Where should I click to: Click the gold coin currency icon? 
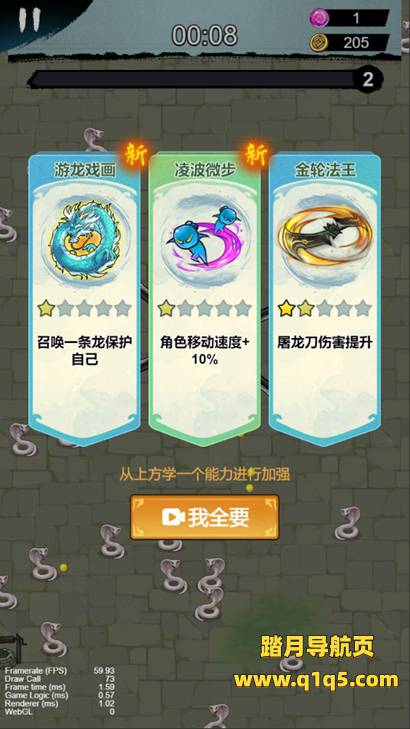319,43
